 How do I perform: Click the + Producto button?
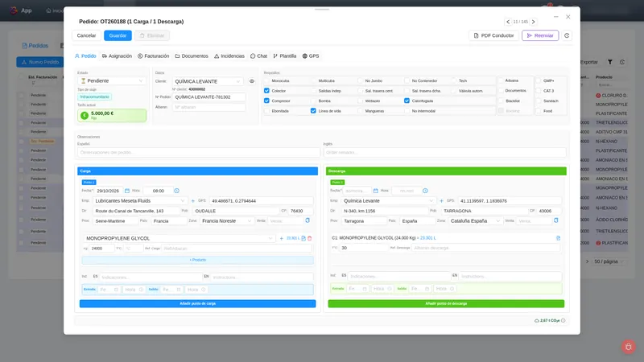(197, 260)
